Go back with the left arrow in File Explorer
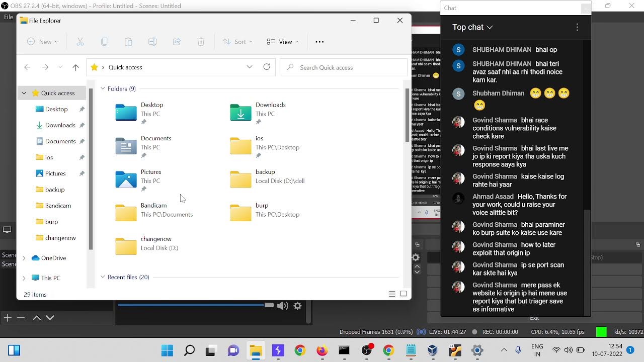Viewport: 644px width, 362px height. 27,67
